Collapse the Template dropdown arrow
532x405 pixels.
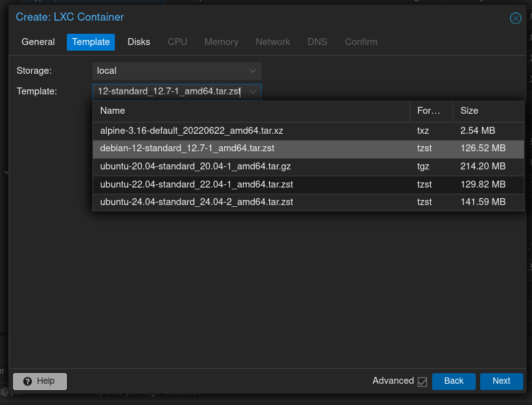pyautogui.click(x=253, y=92)
